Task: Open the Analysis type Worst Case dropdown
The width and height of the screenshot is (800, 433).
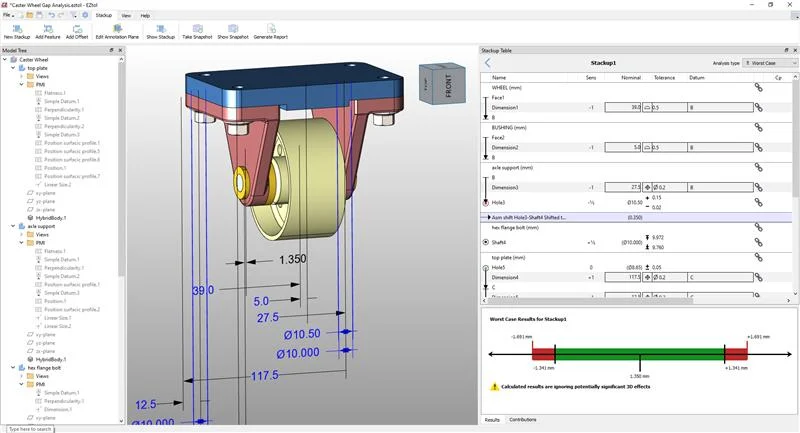Action: point(769,63)
